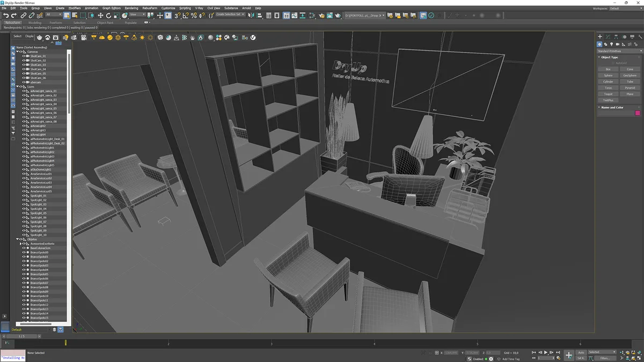This screenshot has width=644, height=362.
Task: Open the Utilities wrench panel icon
Action: [x=640, y=36]
